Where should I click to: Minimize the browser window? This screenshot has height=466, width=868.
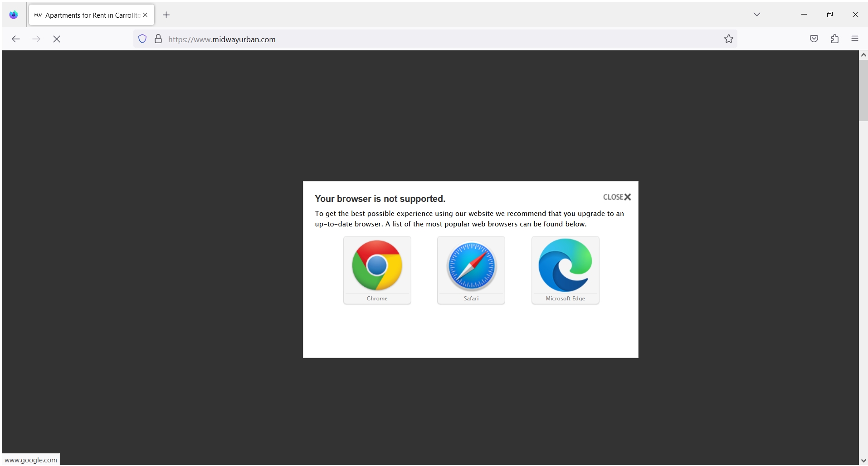coord(804,15)
